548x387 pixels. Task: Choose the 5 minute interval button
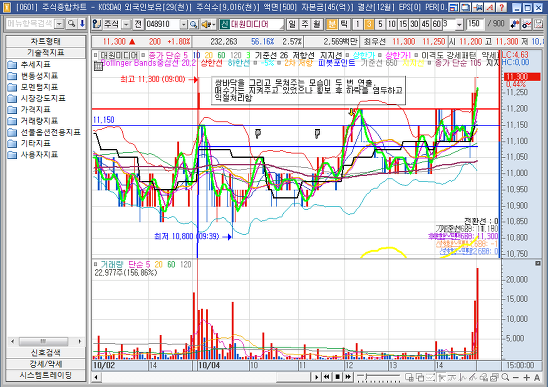(380, 24)
